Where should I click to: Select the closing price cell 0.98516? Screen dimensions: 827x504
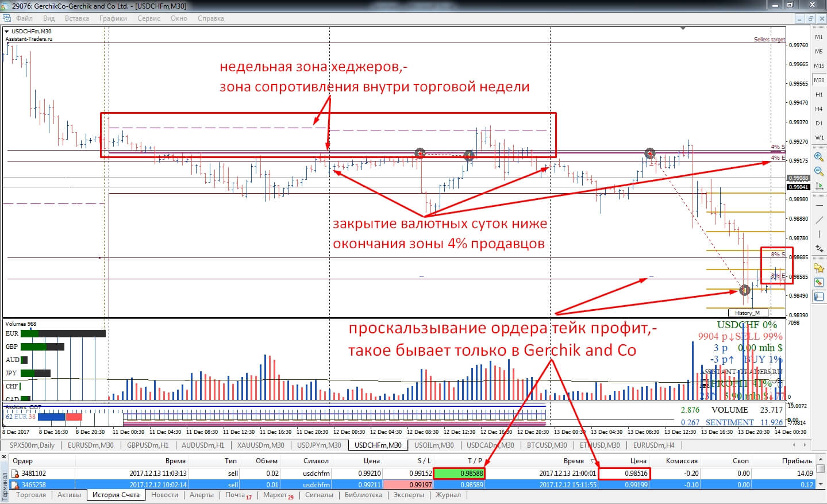(x=624, y=474)
